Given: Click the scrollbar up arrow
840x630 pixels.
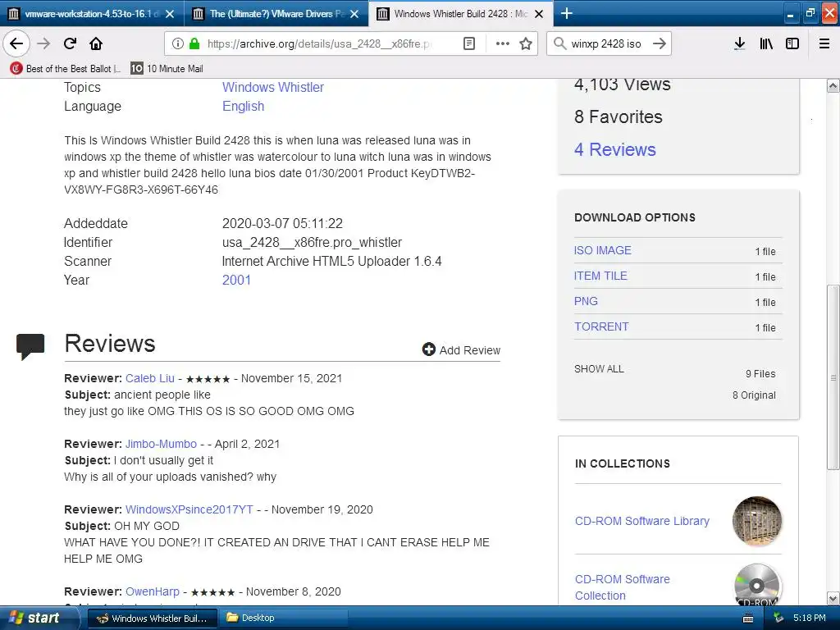Looking at the screenshot, I should (833, 85).
